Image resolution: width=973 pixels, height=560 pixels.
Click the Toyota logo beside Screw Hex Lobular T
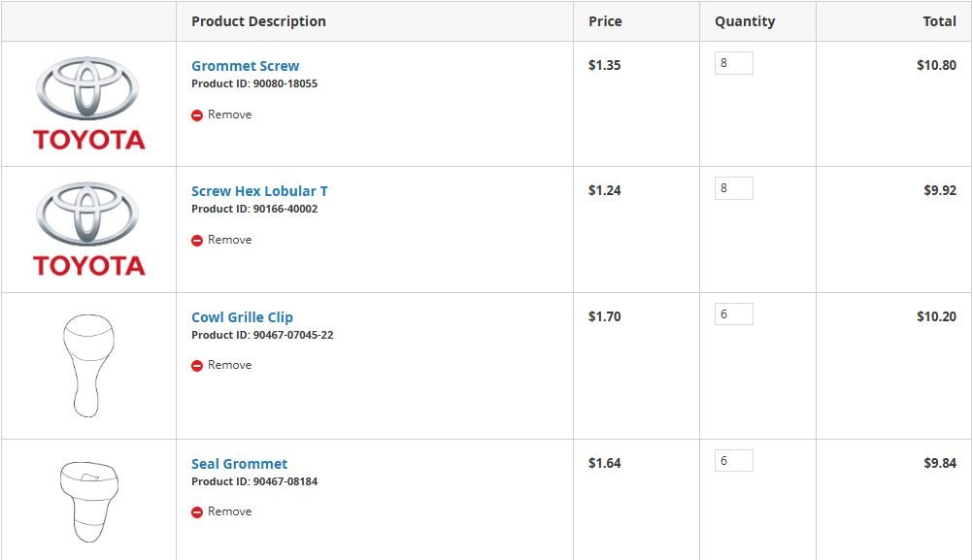coord(88,229)
